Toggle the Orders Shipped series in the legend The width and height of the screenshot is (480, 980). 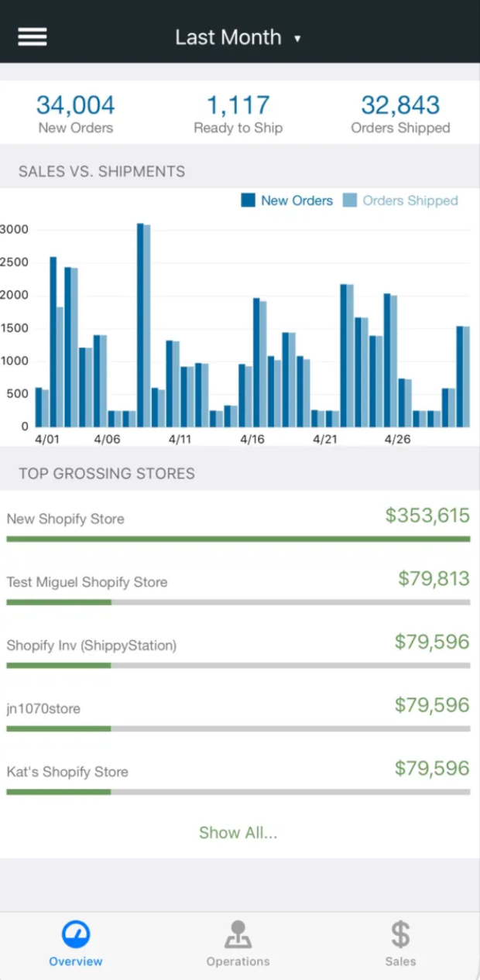coord(403,200)
